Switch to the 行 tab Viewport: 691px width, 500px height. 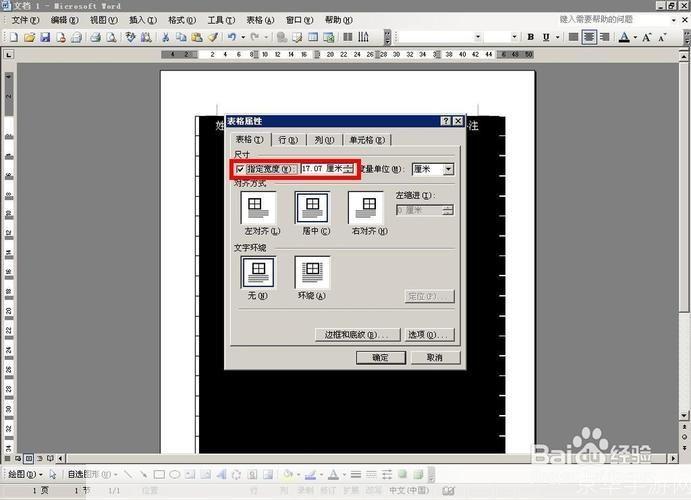click(x=287, y=140)
